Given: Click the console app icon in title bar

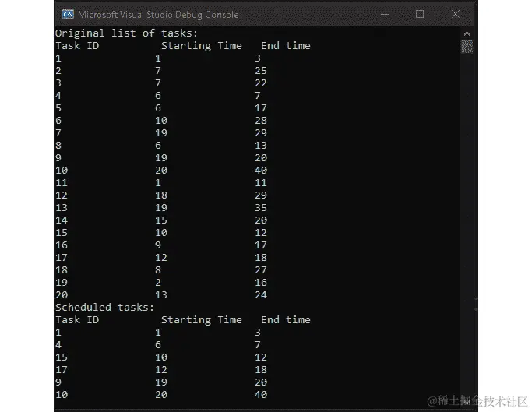Looking at the screenshot, I should tap(68, 14).
